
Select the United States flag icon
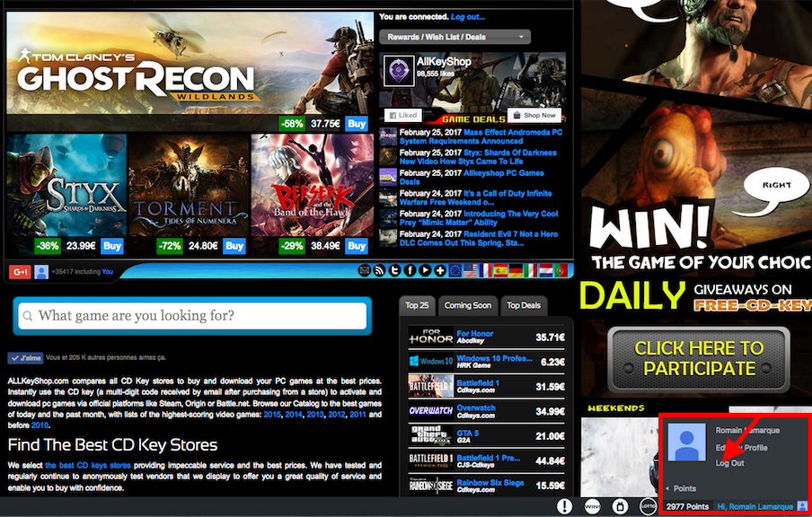(x=470, y=271)
